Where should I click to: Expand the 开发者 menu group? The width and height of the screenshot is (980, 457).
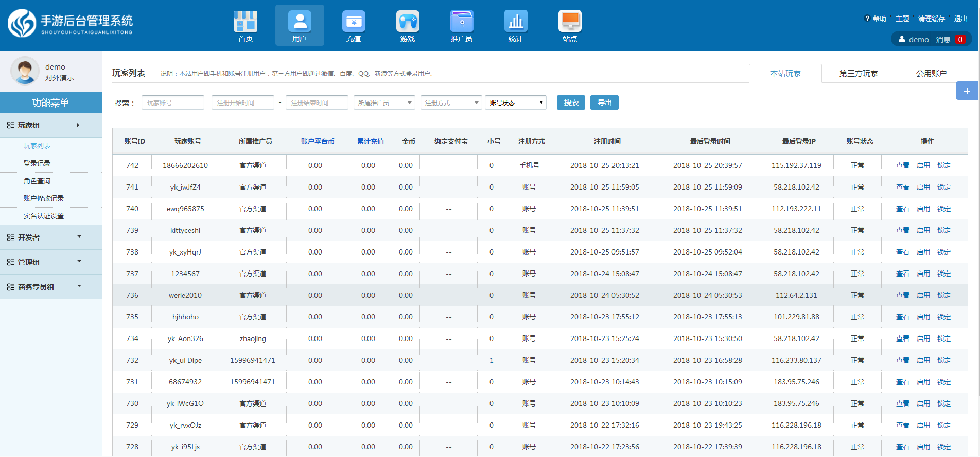[51, 238]
